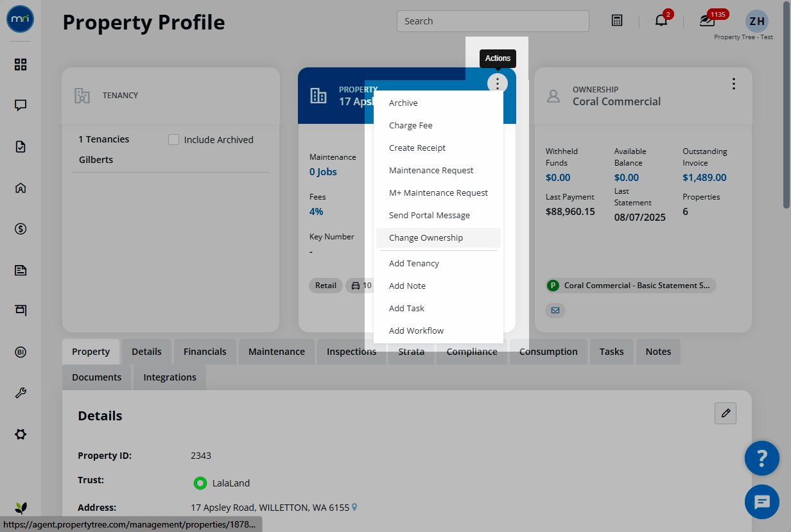Open the blue question mark help button
Viewport: 791px width, 532px height.
[x=762, y=458]
